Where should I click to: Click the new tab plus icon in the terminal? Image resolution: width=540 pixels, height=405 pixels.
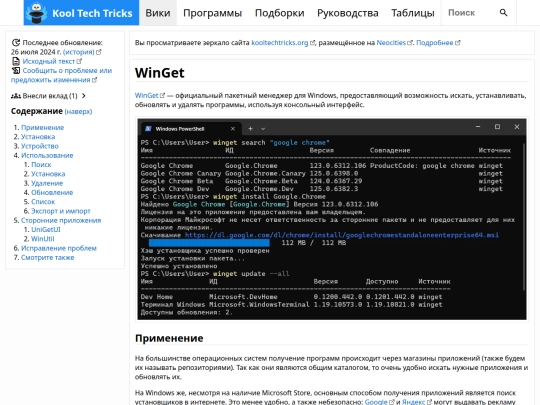tap(250, 129)
